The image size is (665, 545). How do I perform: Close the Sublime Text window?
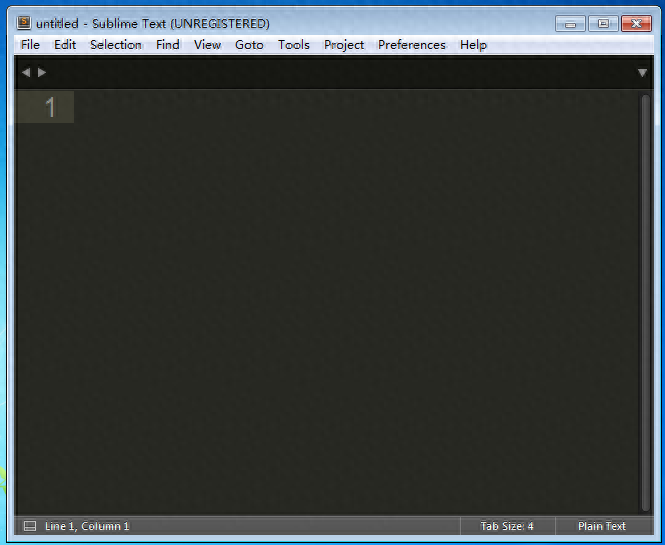[x=636, y=24]
